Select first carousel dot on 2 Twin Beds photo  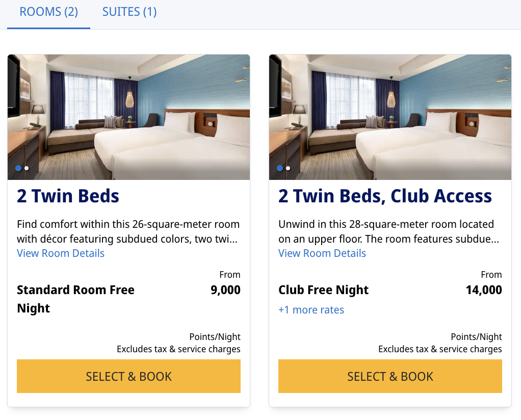(18, 168)
